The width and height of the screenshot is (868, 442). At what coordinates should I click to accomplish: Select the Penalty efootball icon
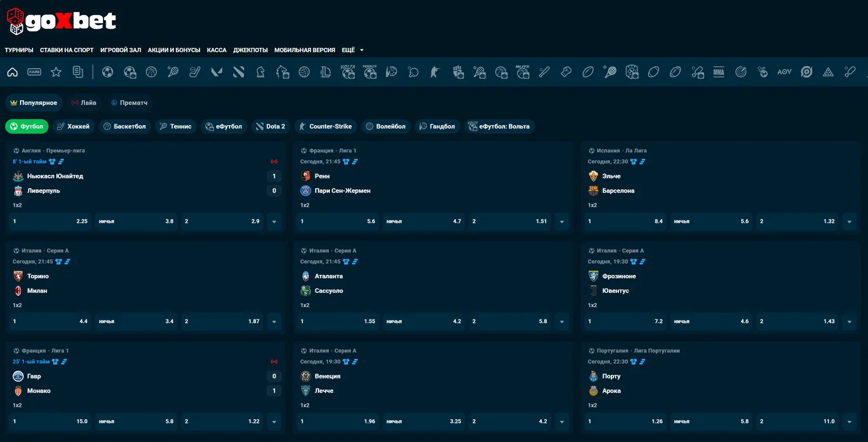tap(370, 72)
